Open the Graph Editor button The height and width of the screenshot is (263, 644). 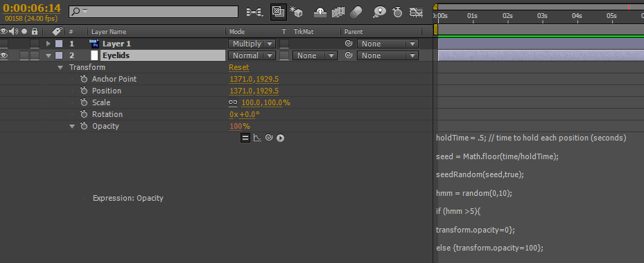click(416, 12)
